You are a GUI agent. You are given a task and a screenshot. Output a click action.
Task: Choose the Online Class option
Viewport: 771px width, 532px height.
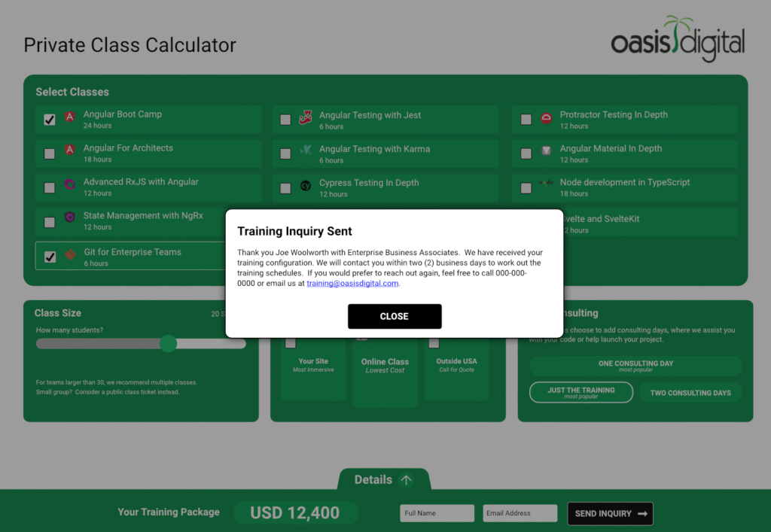tap(385, 366)
